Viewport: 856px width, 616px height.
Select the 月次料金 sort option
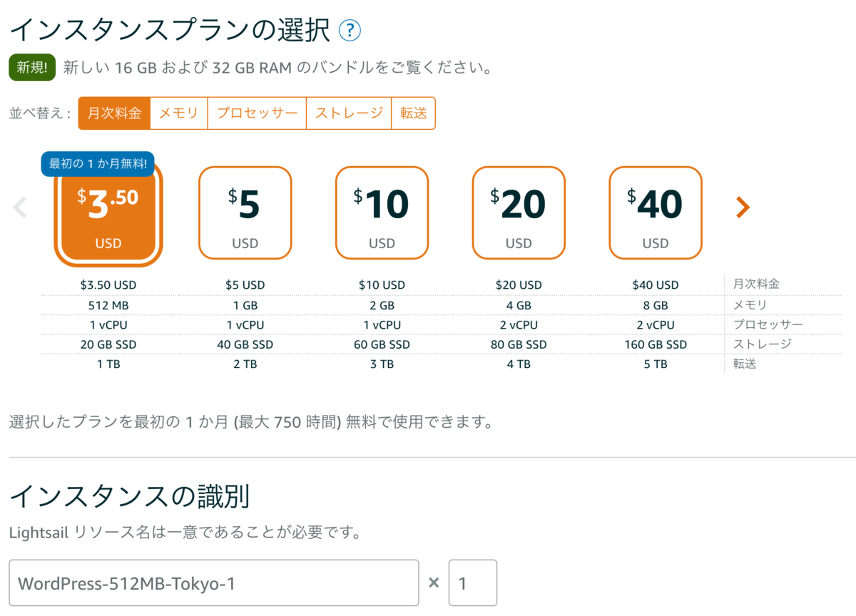(x=114, y=113)
